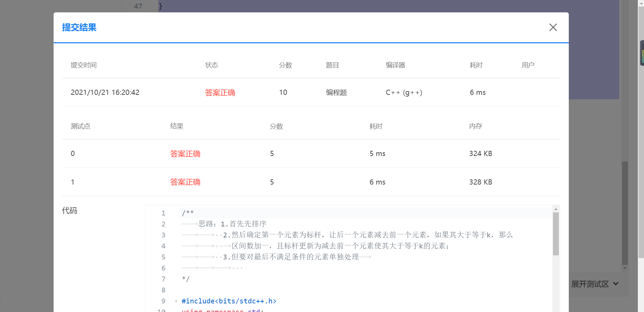
Task: Click 答案正确 result of test point 0
Action: tap(185, 154)
